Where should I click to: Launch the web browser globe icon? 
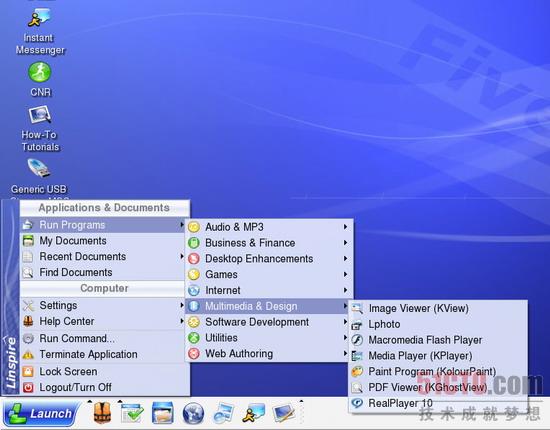[x=193, y=413]
